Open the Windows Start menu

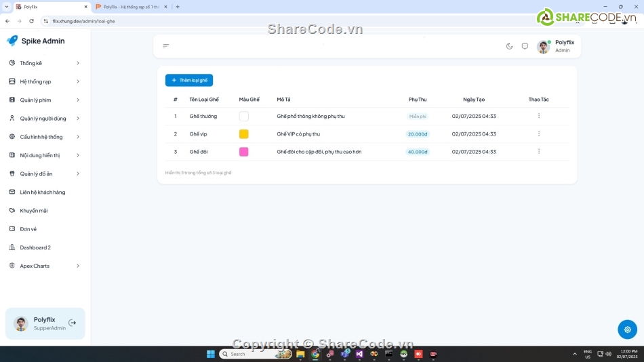pyautogui.click(x=211, y=354)
